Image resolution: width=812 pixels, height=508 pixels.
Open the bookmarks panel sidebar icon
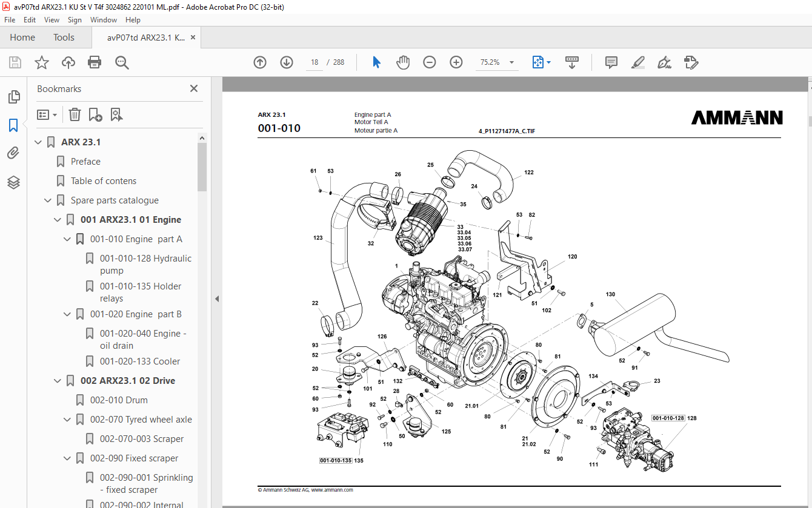coord(13,125)
